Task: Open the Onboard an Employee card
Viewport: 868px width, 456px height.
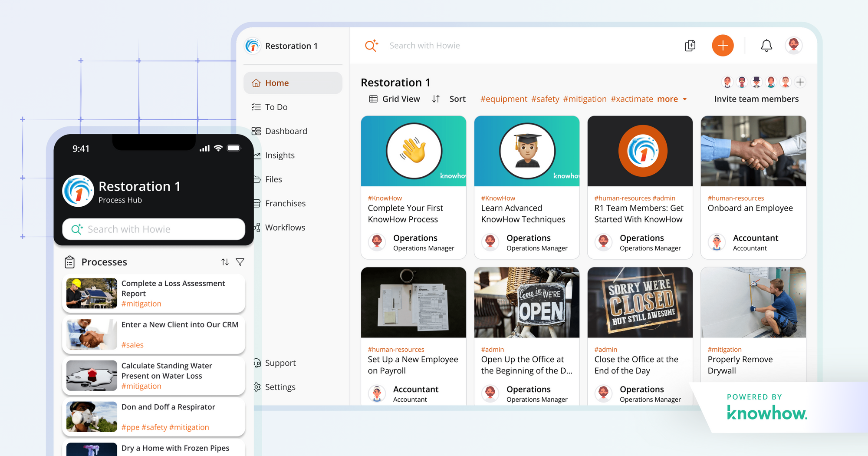Action: 753,187
